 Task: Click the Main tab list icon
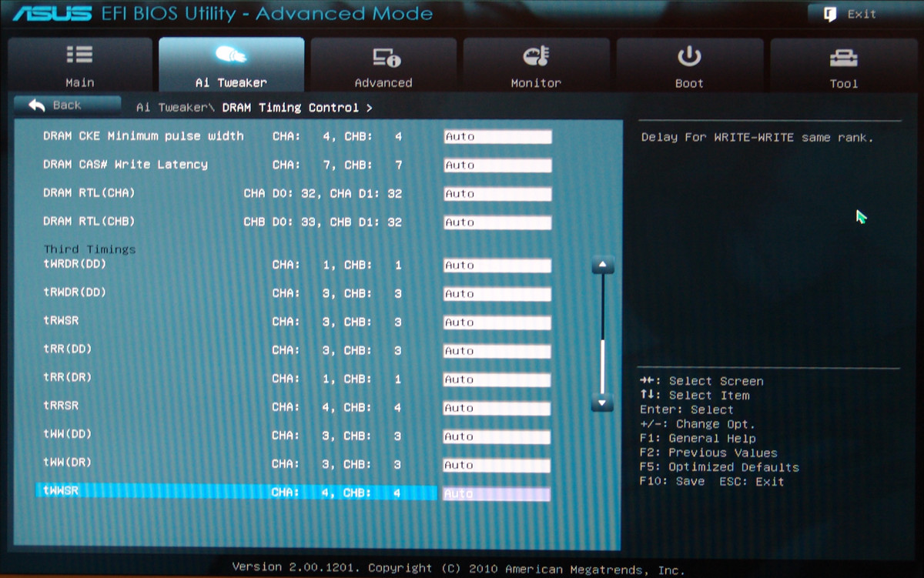[x=79, y=55]
